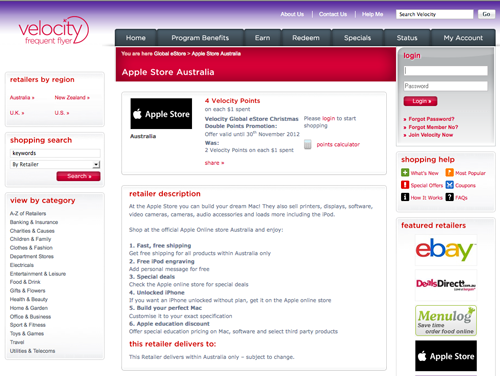
Task: Click the How It Works info icon
Action: pos(405,197)
